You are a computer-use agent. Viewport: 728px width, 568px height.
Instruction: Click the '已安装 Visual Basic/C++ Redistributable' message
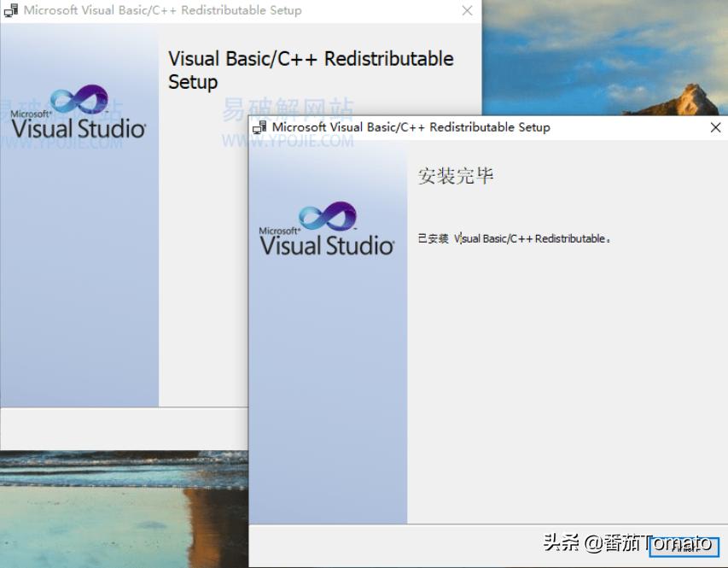tap(514, 238)
